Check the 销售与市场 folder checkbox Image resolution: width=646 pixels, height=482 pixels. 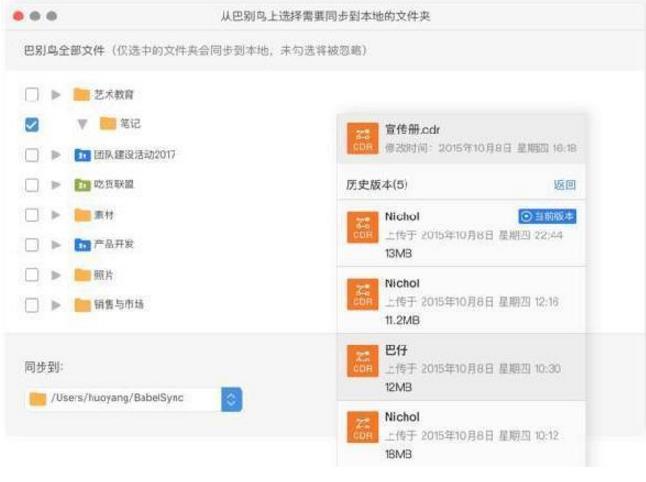pos(32,305)
